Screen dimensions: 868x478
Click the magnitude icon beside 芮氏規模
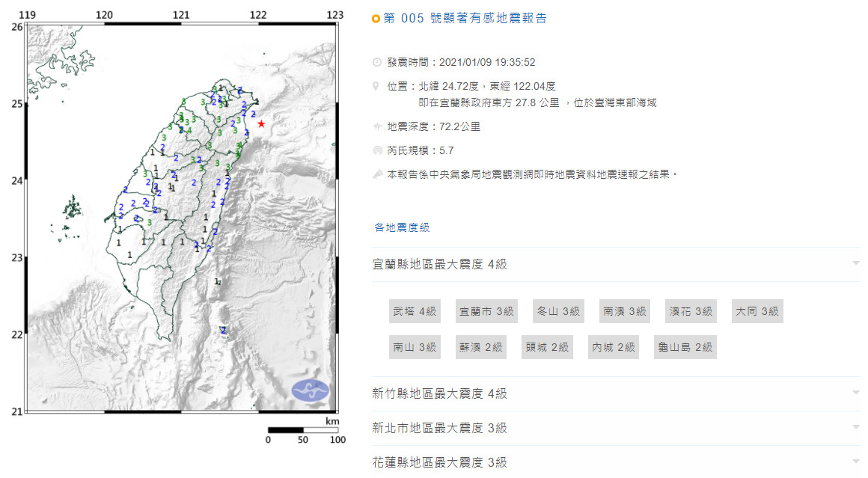[x=376, y=150]
